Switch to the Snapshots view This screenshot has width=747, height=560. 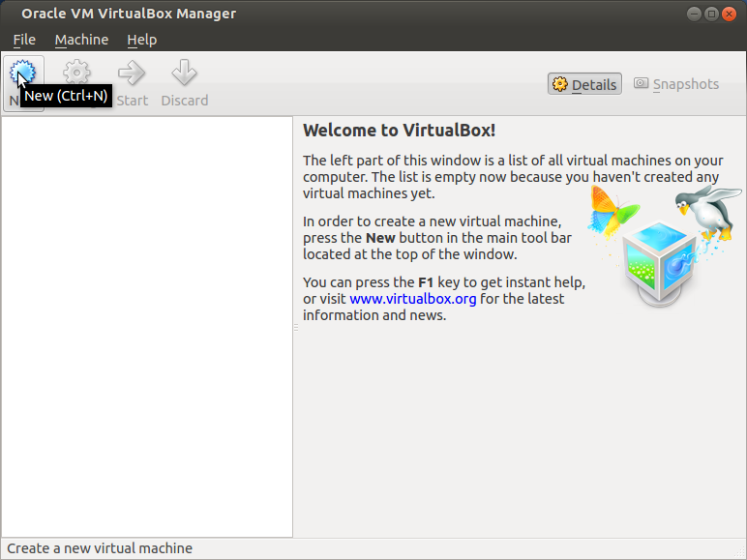[x=676, y=84]
